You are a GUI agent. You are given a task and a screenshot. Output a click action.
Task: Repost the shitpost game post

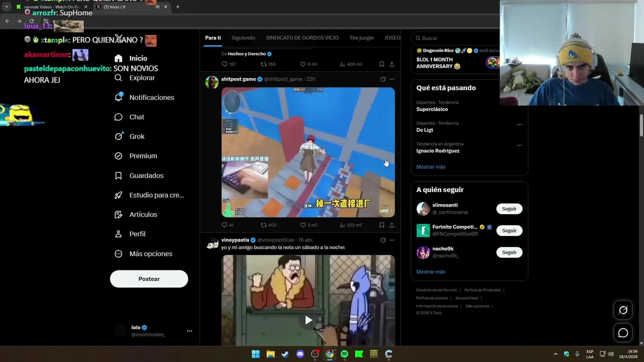coord(268,225)
